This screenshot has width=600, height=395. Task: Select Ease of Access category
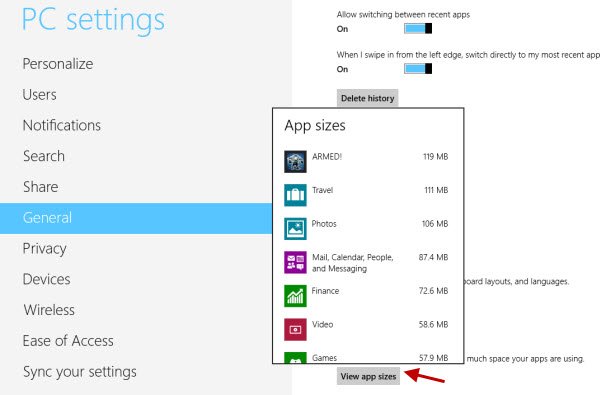tap(68, 341)
